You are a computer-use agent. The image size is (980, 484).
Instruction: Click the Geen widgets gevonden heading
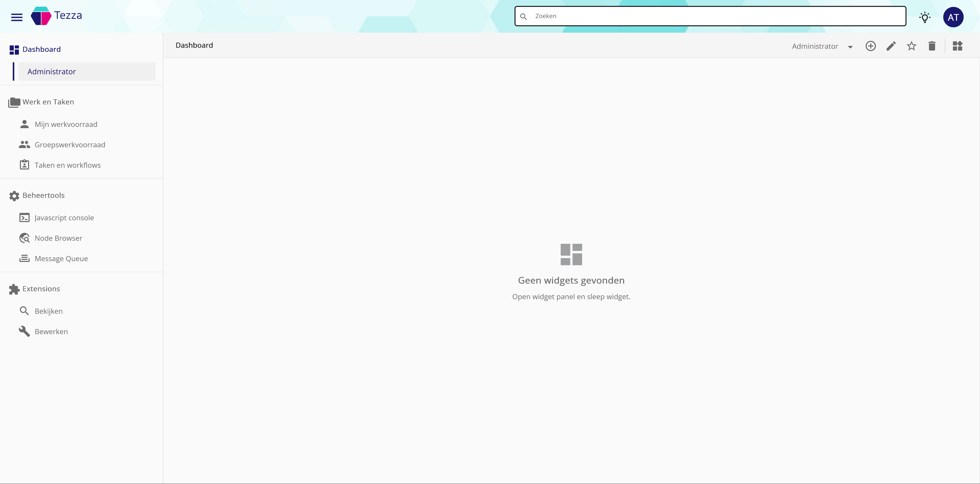[x=571, y=281]
